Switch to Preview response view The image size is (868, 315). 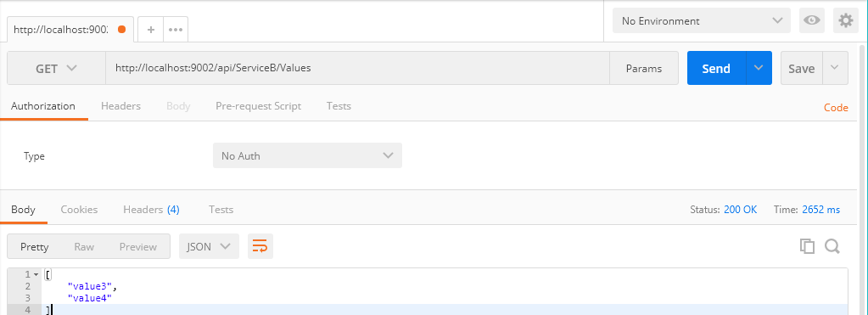(137, 247)
